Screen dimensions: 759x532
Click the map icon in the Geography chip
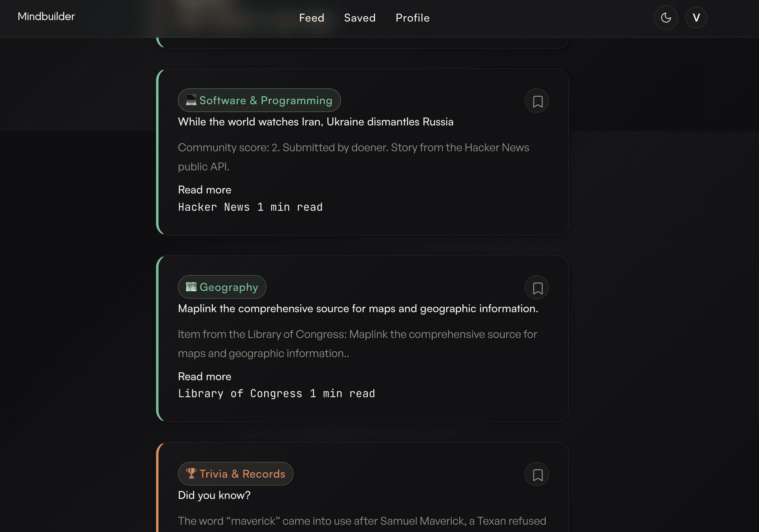pyautogui.click(x=191, y=287)
